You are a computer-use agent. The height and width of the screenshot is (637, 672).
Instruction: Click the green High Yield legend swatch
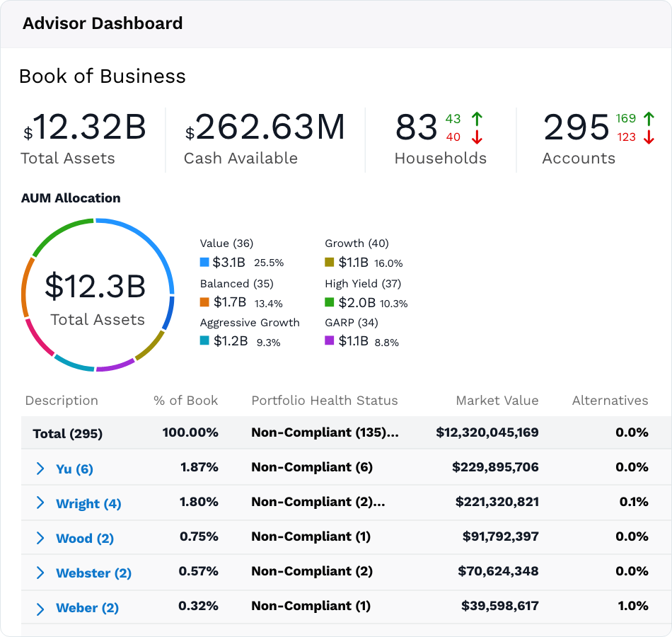(329, 302)
